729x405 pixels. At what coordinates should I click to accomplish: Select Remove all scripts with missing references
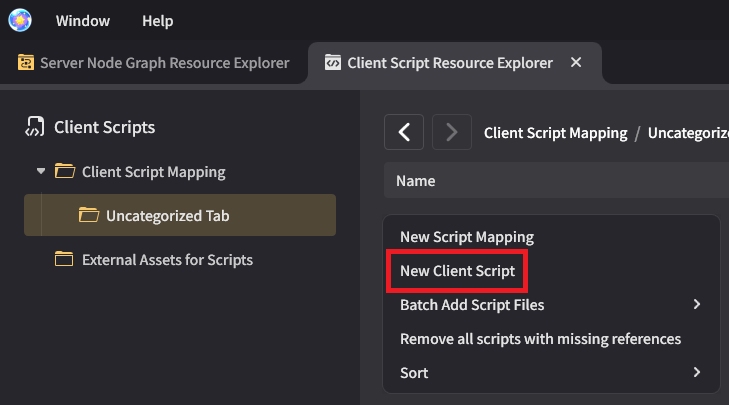tap(540, 339)
